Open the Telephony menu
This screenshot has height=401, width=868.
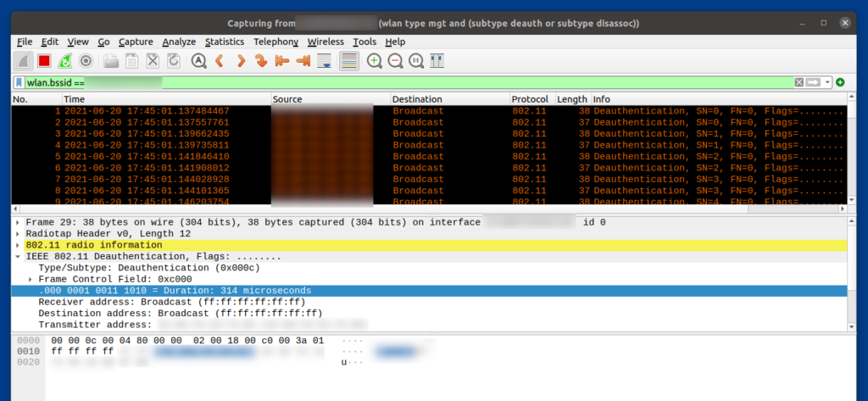click(x=275, y=42)
